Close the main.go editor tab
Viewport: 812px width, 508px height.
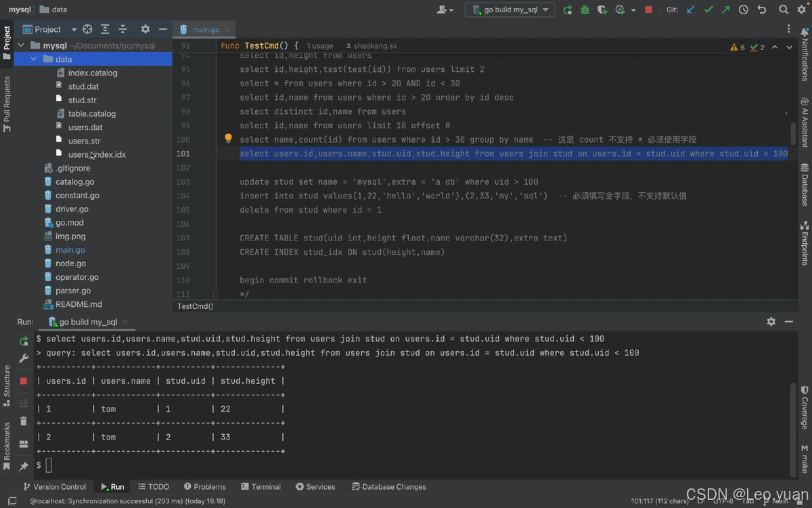pos(227,29)
